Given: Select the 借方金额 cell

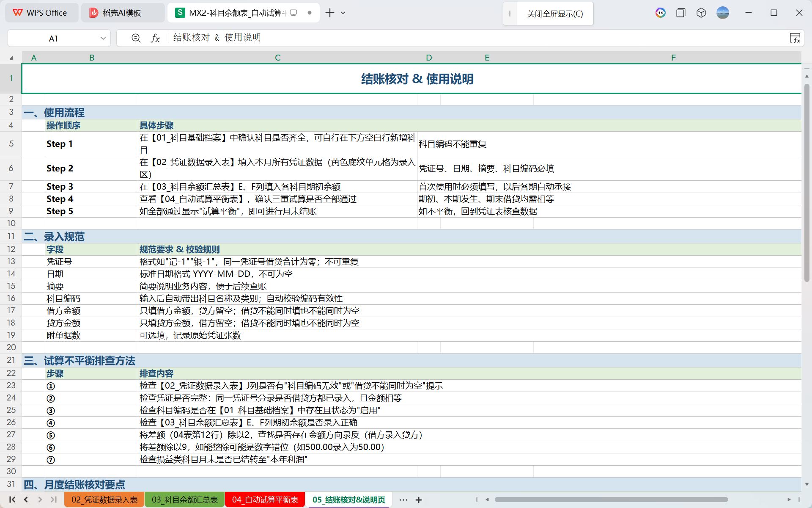Looking at the screenshot, I should [92, 311].
